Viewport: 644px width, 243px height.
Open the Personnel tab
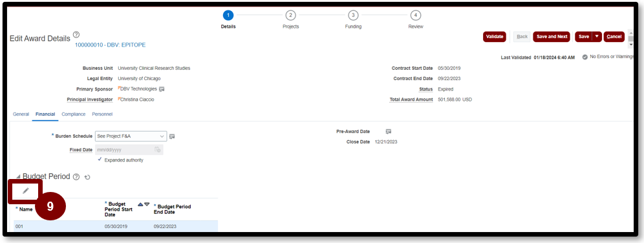[102, 114]
